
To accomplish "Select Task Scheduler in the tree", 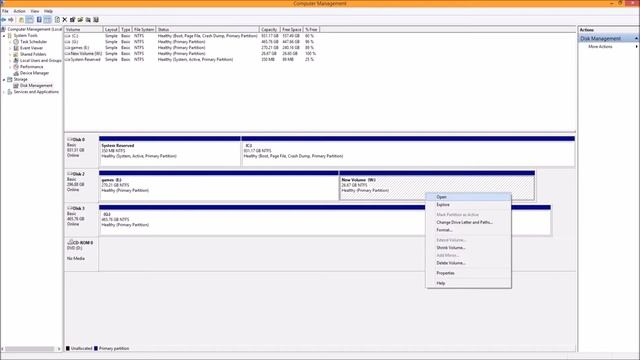I will (33, 42).
